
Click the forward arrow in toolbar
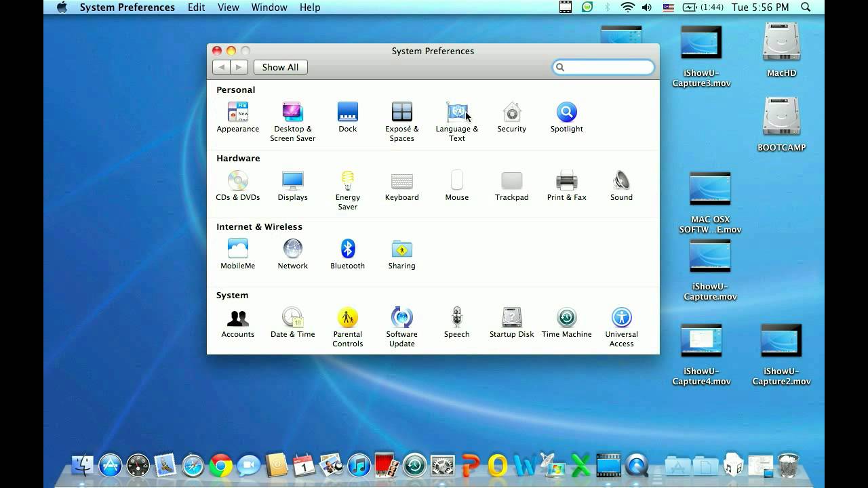click(239, 67)
